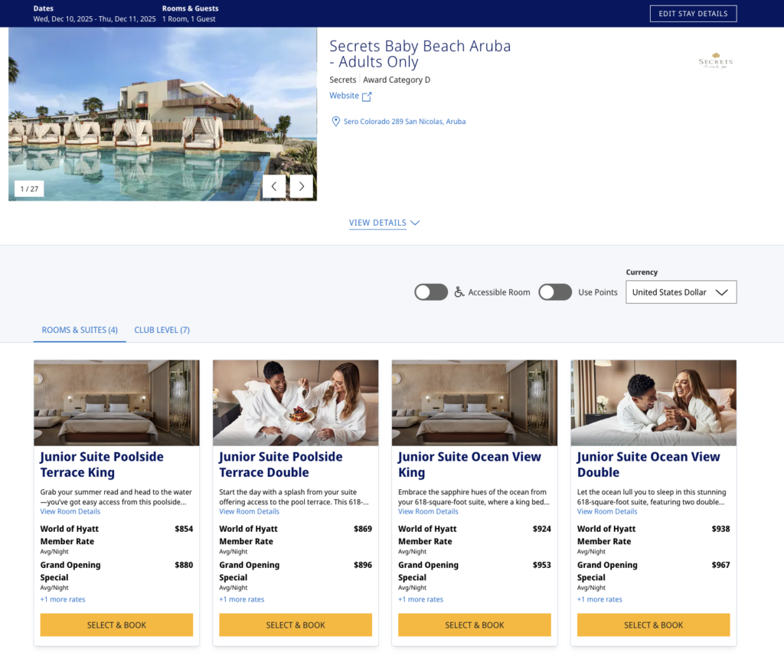The height and width of the screenshot is (672, 784).
Task: Click Award Category D text
Action: pyautogui.click(x=397, y=80)
